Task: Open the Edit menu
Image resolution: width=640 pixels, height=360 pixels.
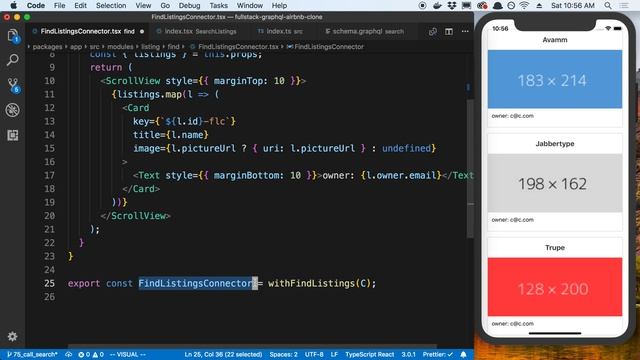Action: point(80,6)
